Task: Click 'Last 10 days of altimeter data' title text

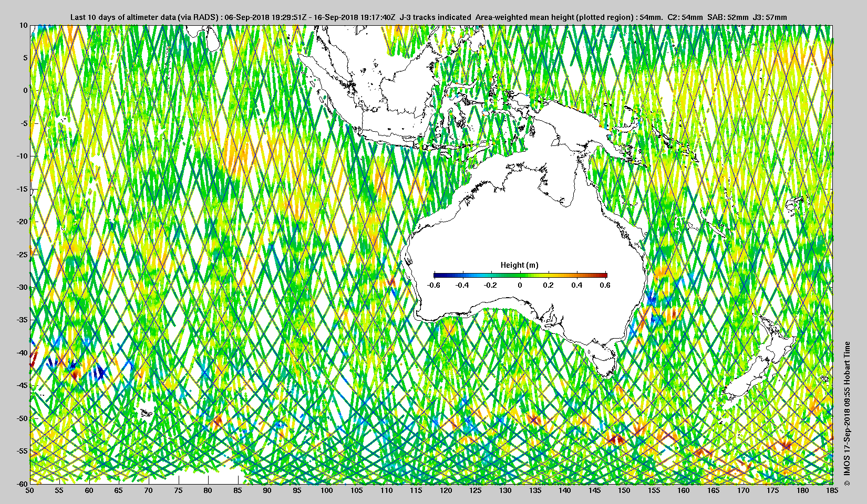Action: (x=122, y=17)
